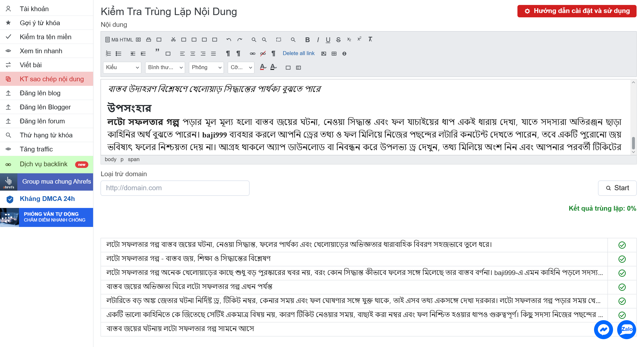Open the Bình thường format dropdown
The width and height of the screenshot is (644, 347).
tap(165, 67)
